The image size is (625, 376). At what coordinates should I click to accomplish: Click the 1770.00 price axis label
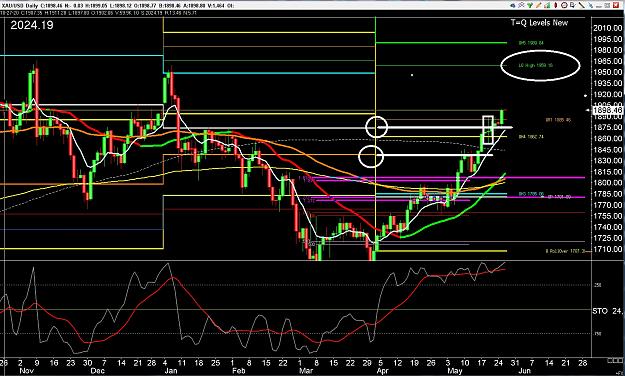pyautogui.click(x=607, y=205)
